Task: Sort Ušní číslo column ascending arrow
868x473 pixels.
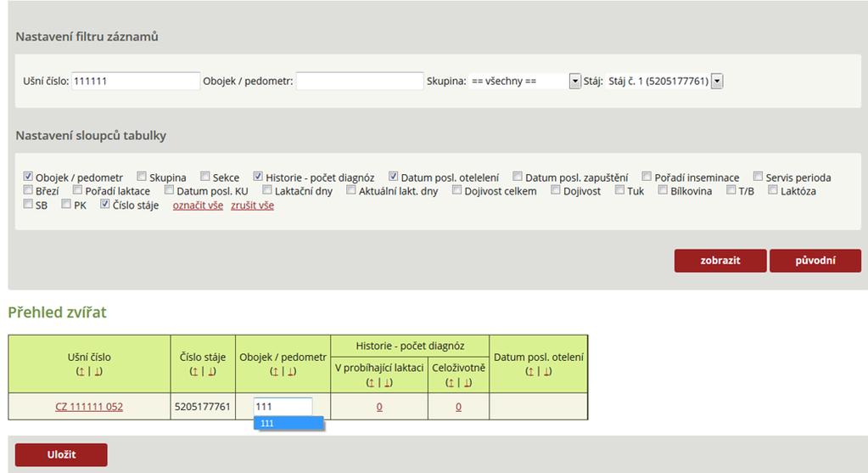Action: point(81,372)
